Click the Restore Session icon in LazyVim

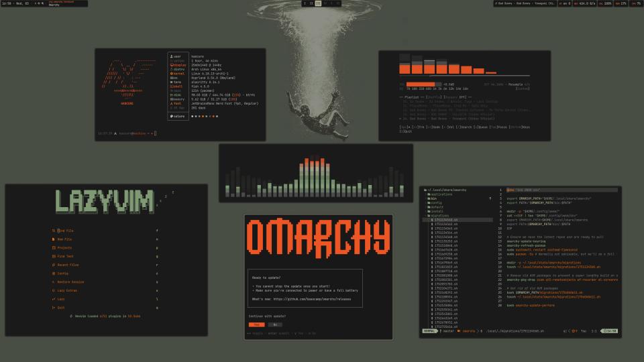(x=53, y=282)
